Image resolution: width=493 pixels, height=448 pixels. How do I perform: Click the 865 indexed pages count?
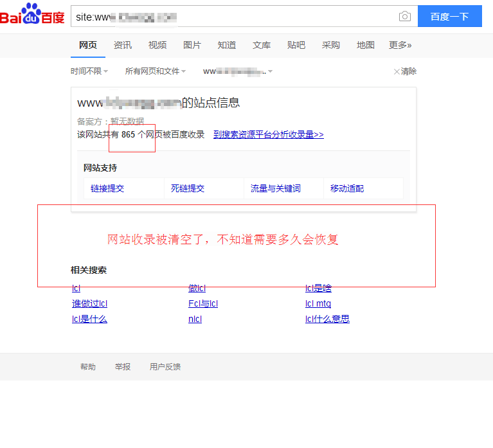(129, 134)
